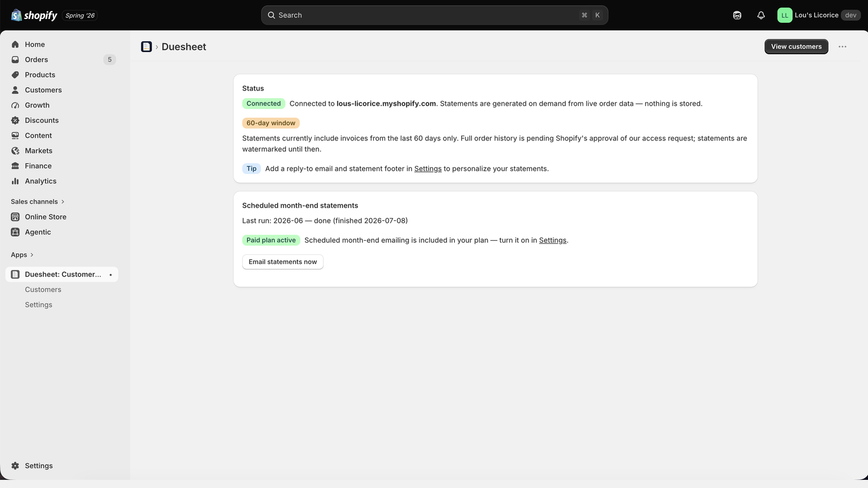Click the pin dot beside Duesheet app
Image resolution: width=868 pixels, height=488 pixels.
click(111, 275)
